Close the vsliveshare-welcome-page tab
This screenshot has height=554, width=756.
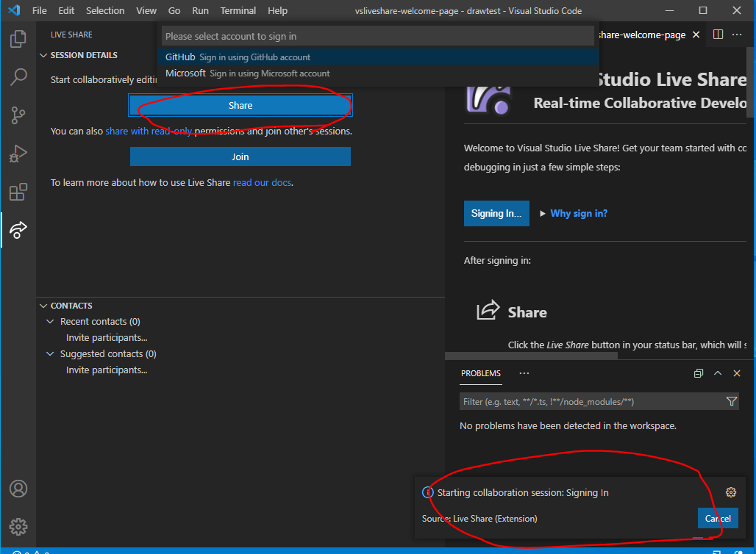coord(696,35)
